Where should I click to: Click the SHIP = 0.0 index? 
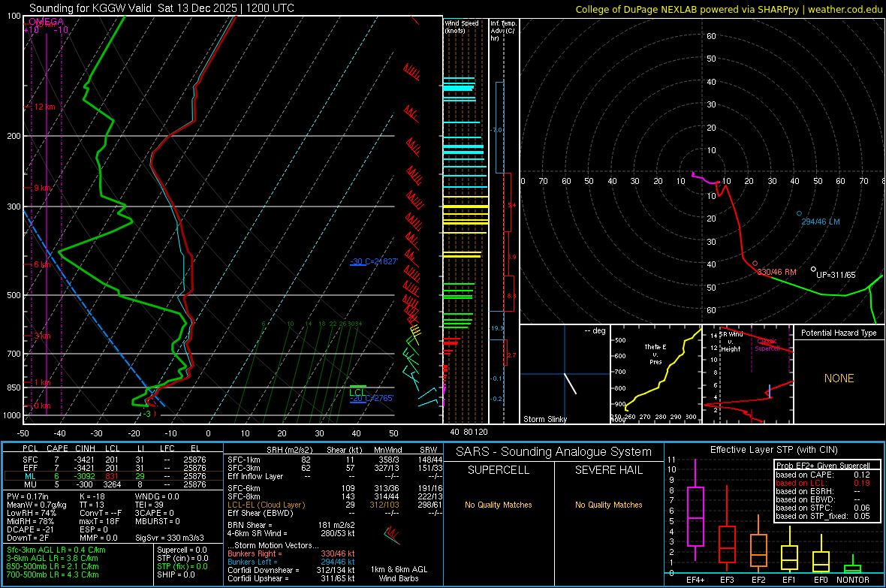(x=176, y=574)
